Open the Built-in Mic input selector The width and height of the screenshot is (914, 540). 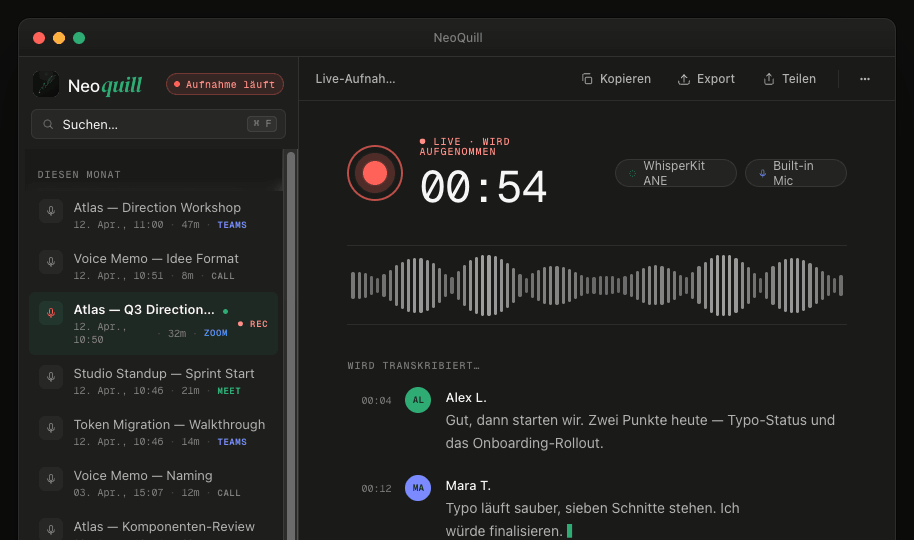(x=796, y=173)
